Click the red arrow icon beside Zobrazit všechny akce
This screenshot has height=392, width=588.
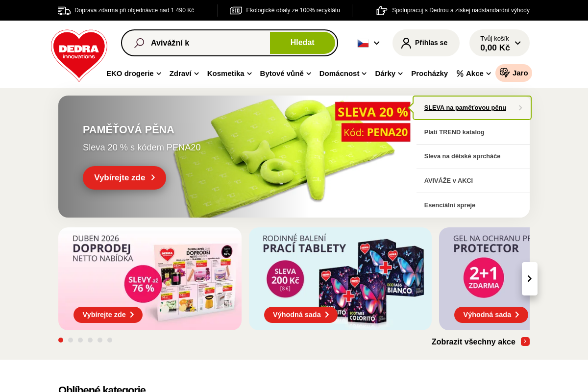[525, 342]
